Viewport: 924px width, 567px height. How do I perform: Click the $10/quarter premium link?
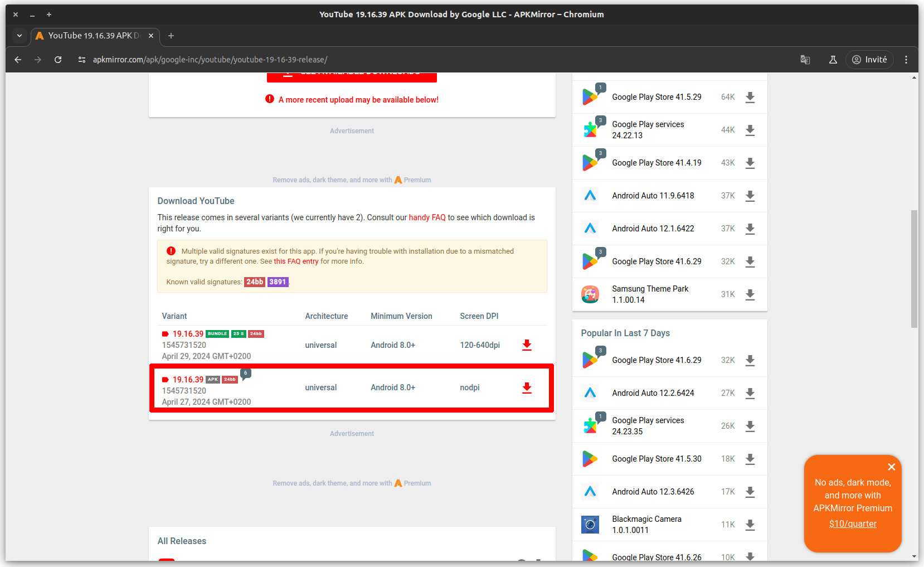(x=853, y=524)
